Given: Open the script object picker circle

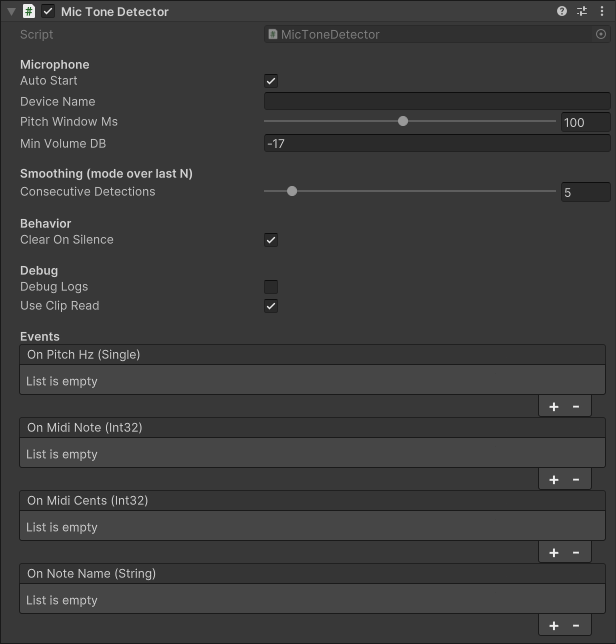Looking at the screenshot, I should pyautogui.click(x=601, y=34).
